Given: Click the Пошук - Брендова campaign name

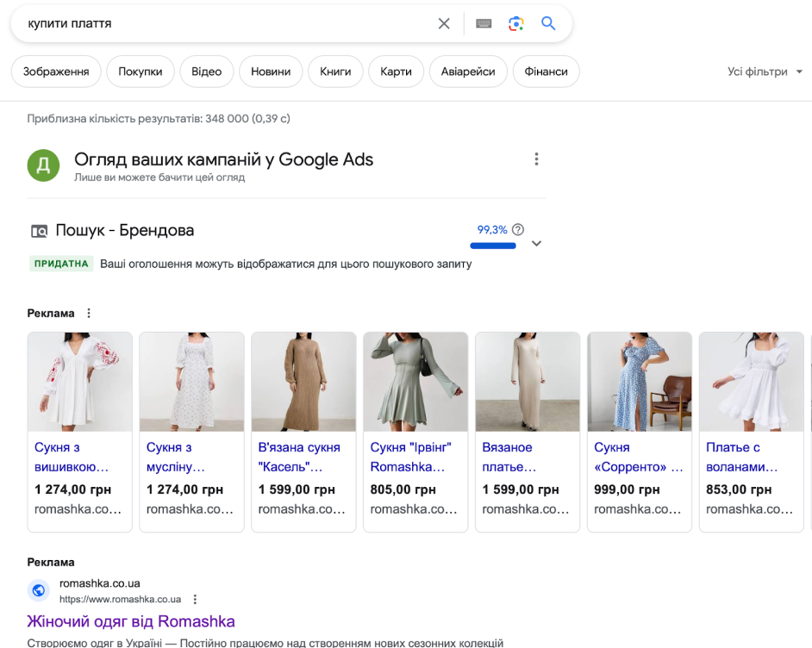Looking at the screenshot, I should (125, 230).
